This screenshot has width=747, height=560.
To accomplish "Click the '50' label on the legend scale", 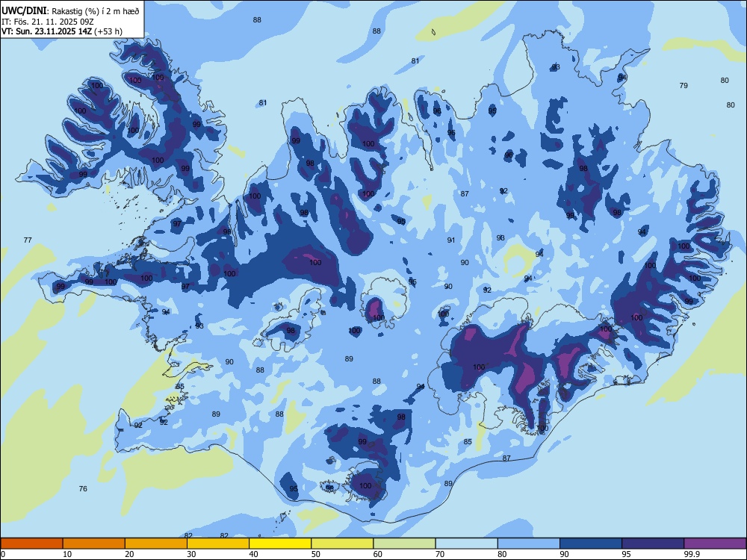I will click(x=316, y=554).
